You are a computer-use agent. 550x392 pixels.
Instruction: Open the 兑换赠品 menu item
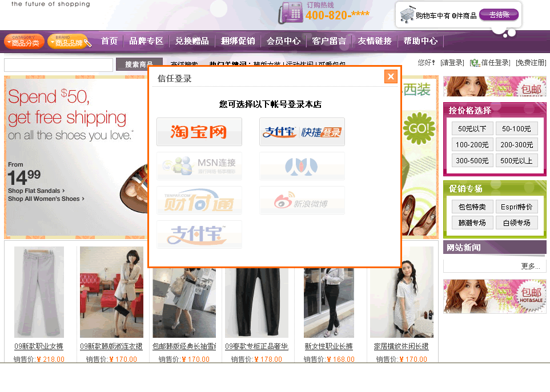[192, 41]
